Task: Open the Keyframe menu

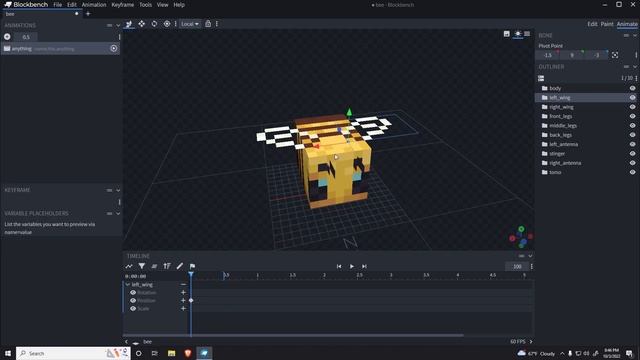Action: (x=122, y=5)
